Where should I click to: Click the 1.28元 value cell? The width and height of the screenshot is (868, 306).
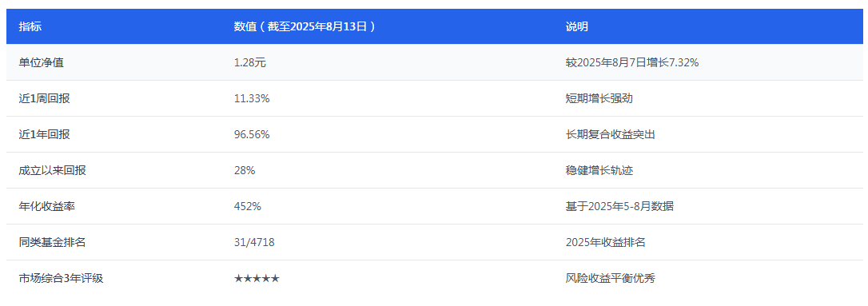point(250,62)
